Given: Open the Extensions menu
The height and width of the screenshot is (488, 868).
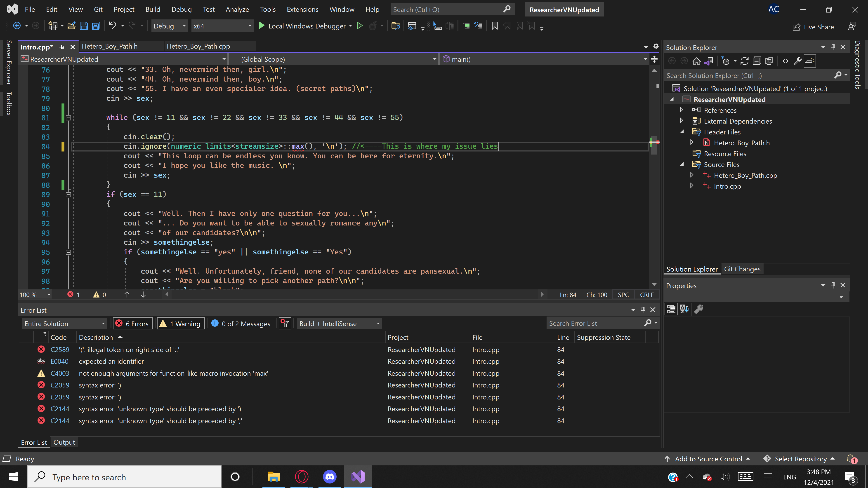Looking at the screenshot, I should [x=302, y=9].
